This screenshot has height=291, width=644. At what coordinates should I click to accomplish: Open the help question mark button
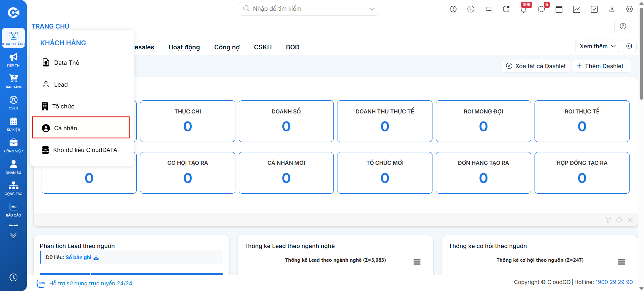623,26
